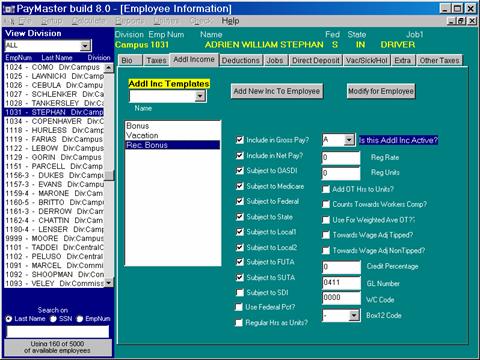Click the Modify for Employee button
The image size is (480, 360).
point(381,91)
